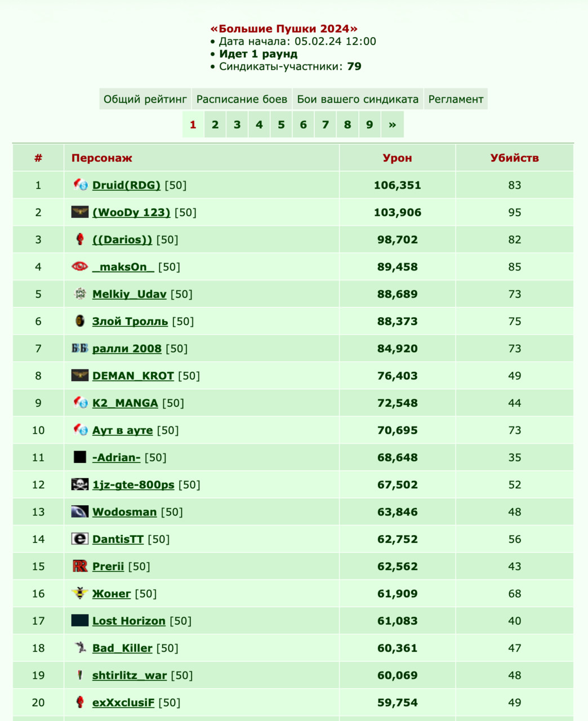This screenshot has height=721, width=588.
Task: Click the » next pages arrow
Action: [x=393, y=124]
